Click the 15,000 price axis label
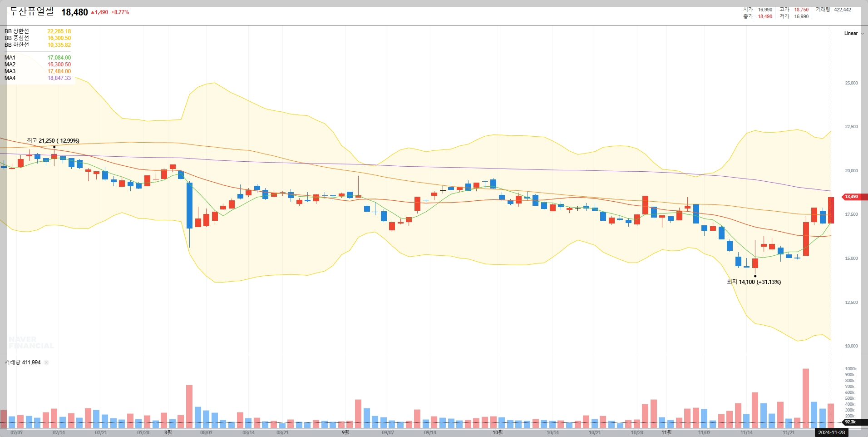The image size is (868, 437). [x=851, y=258]
